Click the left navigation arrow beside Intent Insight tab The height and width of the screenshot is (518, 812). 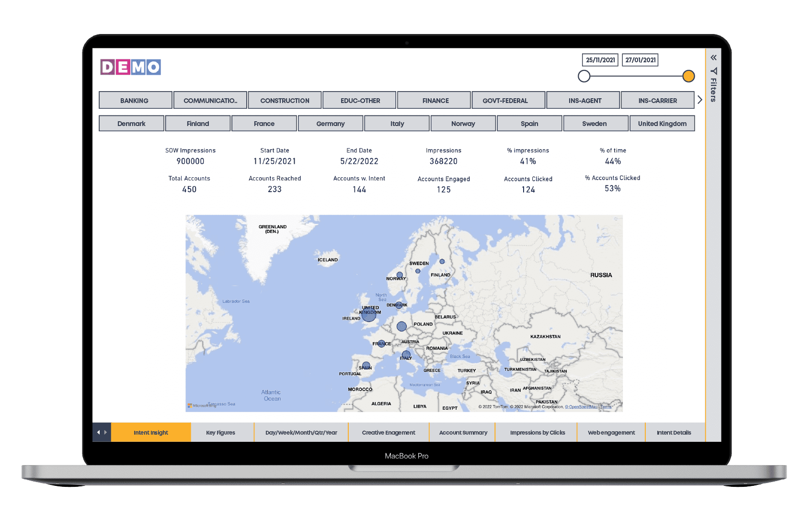(x=99, y=432)
